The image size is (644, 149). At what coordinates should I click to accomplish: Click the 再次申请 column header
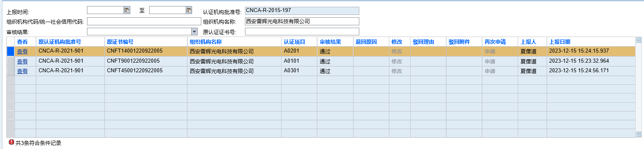(x=495, y=42)
